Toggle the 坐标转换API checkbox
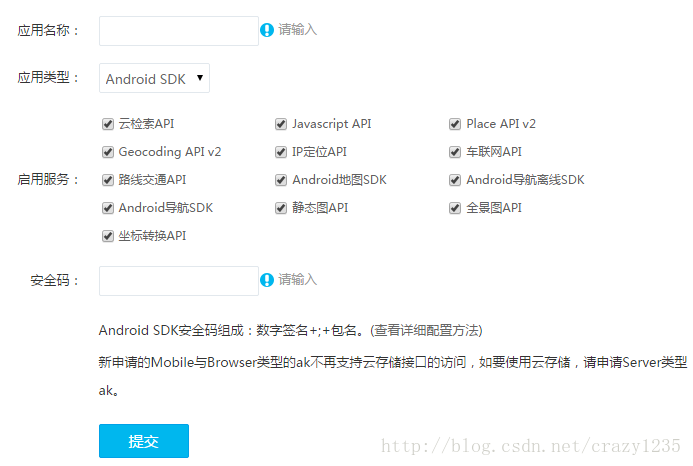This screenshot has height=466, width=693. (x=108, y=236)
